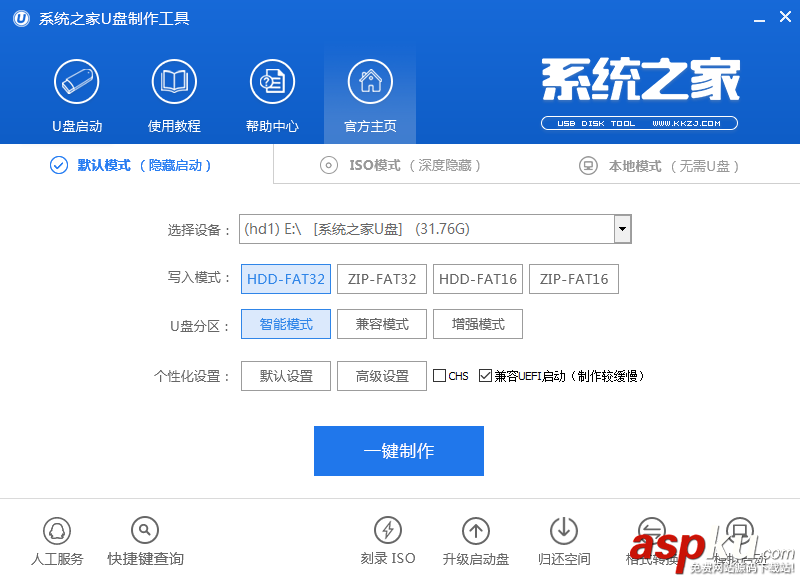Image resolution: width=800 pixels, height=580 pixels.
Task: Choose 智能模式 partition mode
Action: click(x=286, y=324)
